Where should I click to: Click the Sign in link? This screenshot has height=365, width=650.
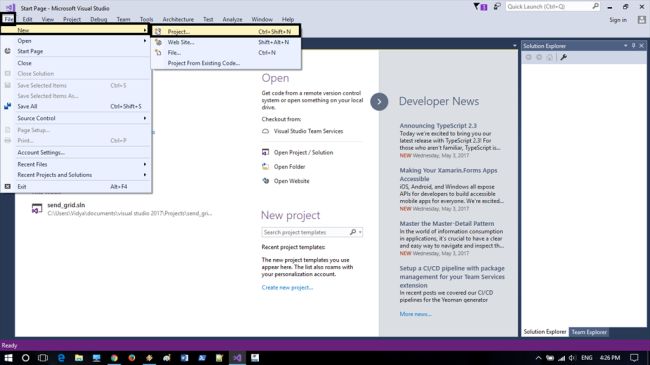point(618,20)
